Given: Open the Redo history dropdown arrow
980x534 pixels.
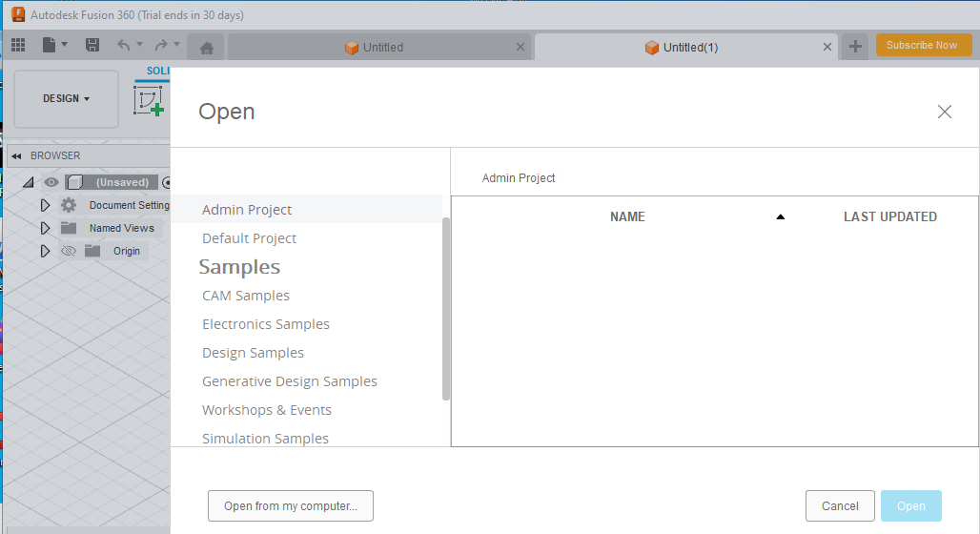Looking at the screenshot, I should coord(177,45).
